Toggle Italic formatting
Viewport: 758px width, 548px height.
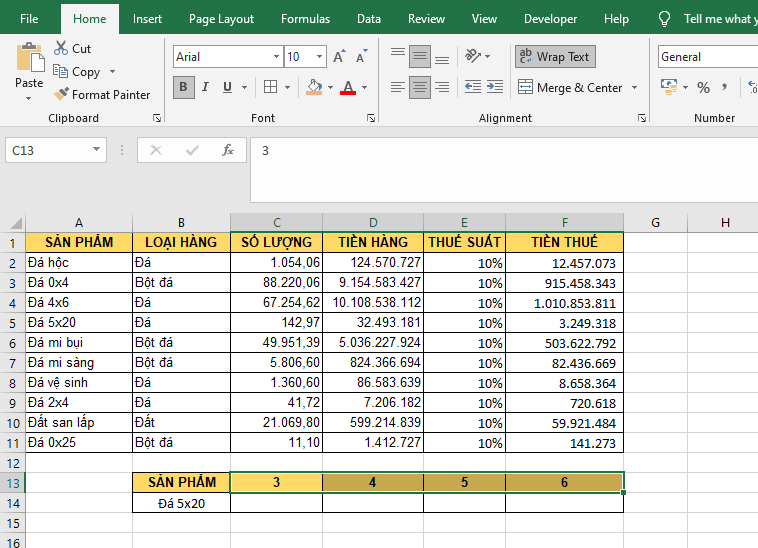point(206,88)
